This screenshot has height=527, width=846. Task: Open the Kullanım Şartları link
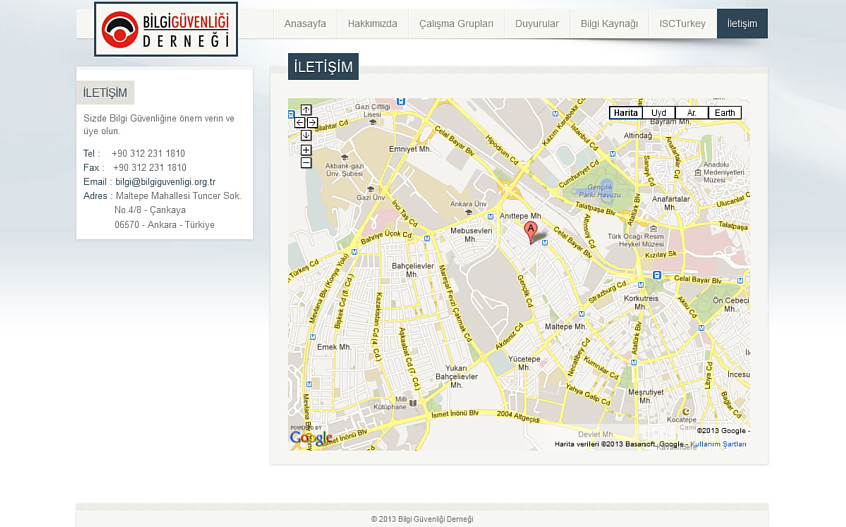pos(718,444)
